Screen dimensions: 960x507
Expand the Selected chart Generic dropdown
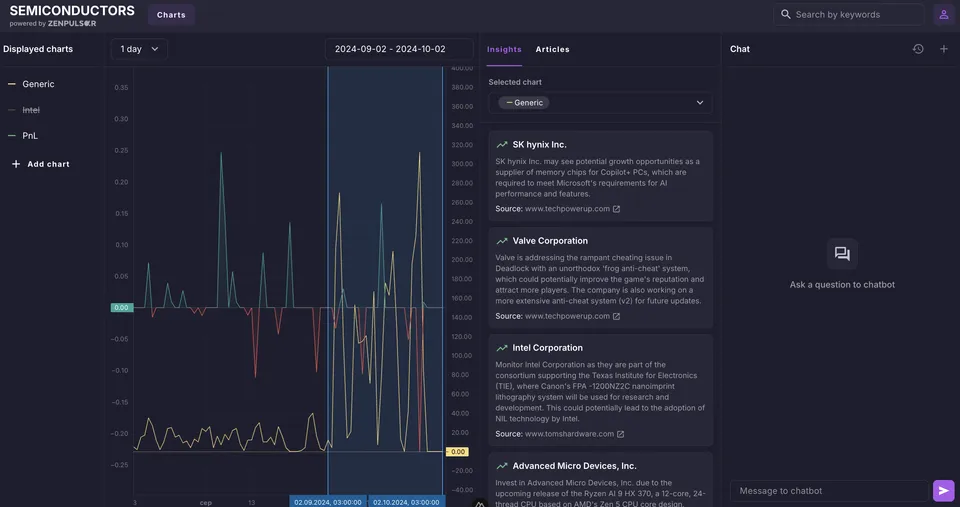[600, 103]
